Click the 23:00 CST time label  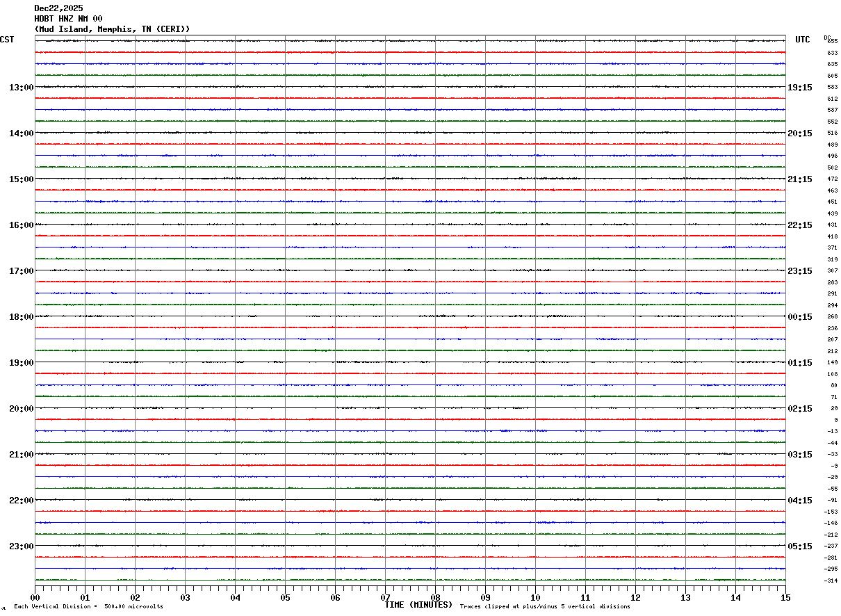click(21, 546)
